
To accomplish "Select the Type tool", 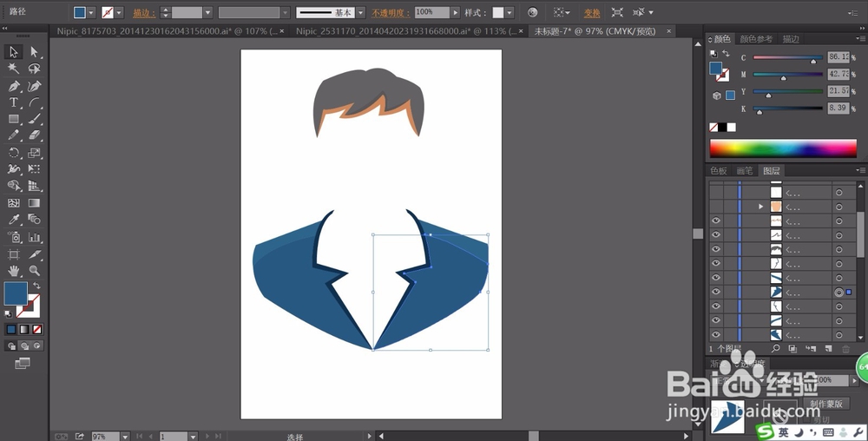I will pyautogui.click(x=14, y=102).
